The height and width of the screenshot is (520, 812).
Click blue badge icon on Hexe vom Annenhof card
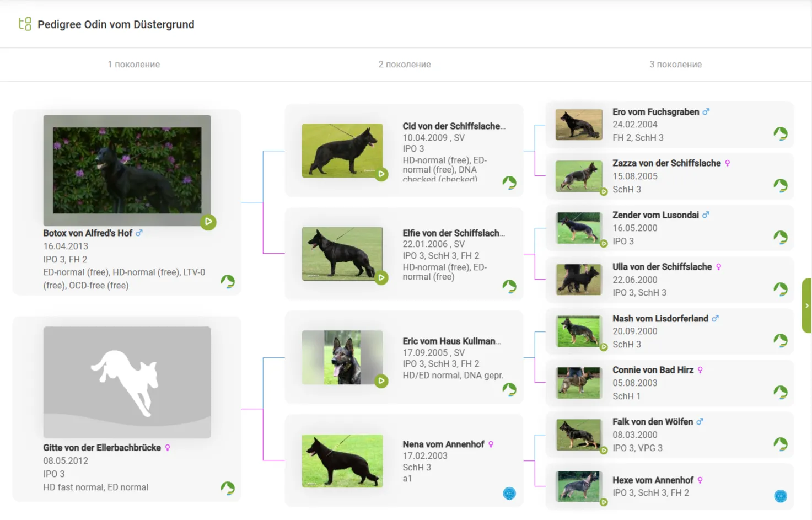(x=781, y=496)
